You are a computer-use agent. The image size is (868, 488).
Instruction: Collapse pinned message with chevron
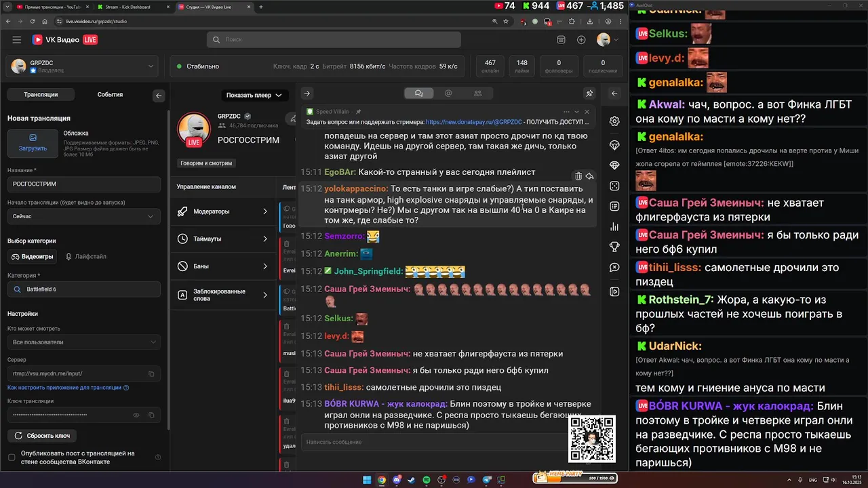point(577,112)
